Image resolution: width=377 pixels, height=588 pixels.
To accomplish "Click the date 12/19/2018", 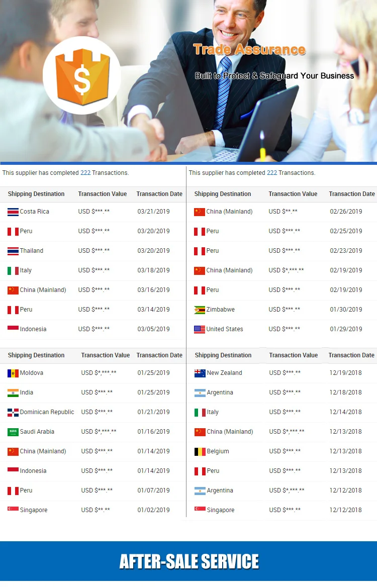I will (345, 373).
